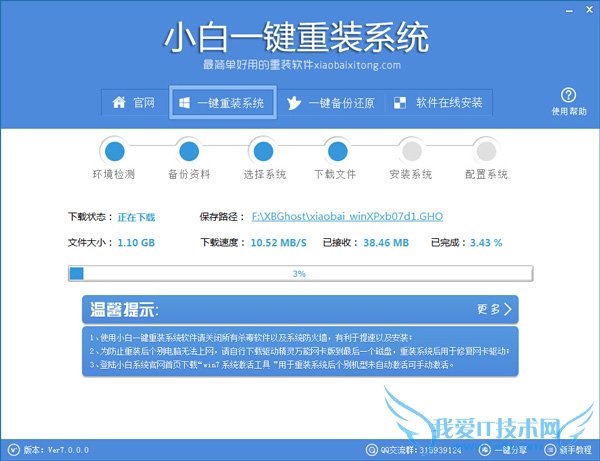
Task: Click the 环境检测 step label
Action: (x=114, y=174)
